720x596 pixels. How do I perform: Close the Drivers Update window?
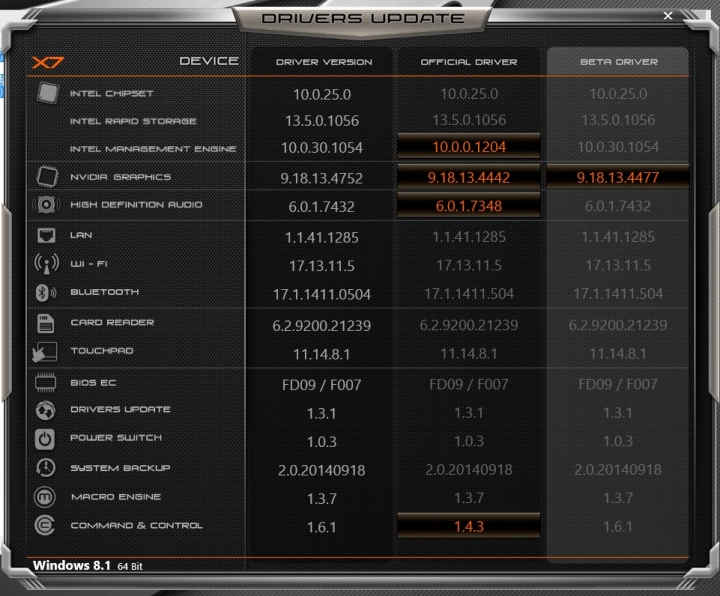point(668,16)
